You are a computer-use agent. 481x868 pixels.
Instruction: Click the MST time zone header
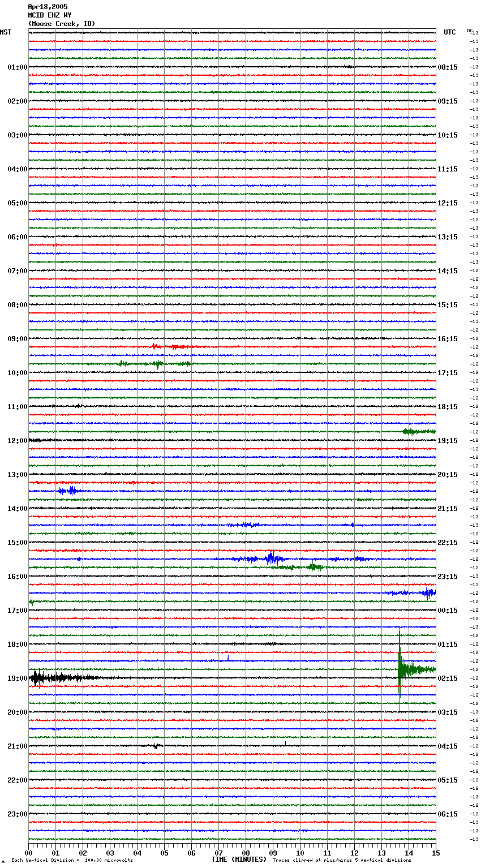[6, 32]
